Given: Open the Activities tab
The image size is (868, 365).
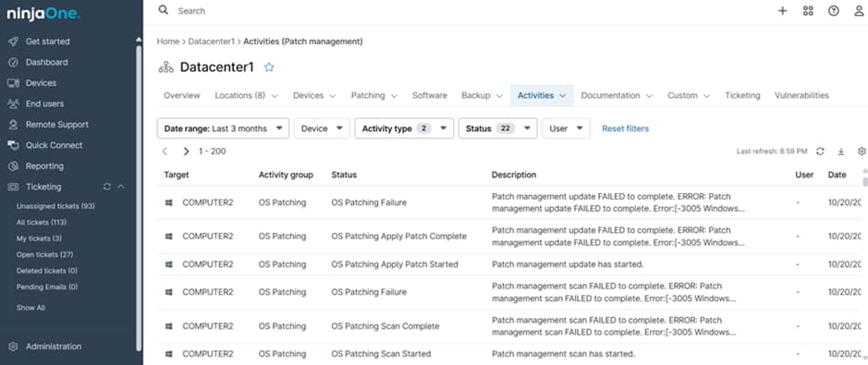Looking at the screenshot, I should pos(542,95).
